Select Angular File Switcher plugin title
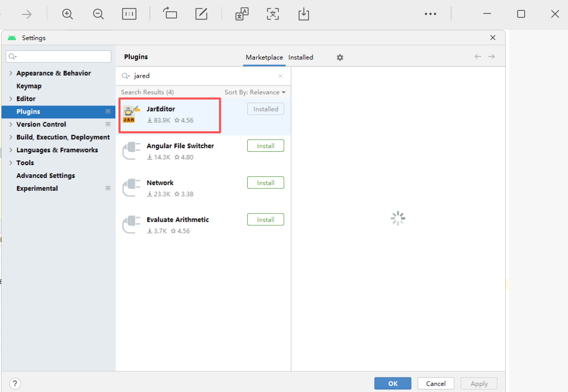Image resolution: width=568 pixels, height=392 pixels. pos(180,146)
